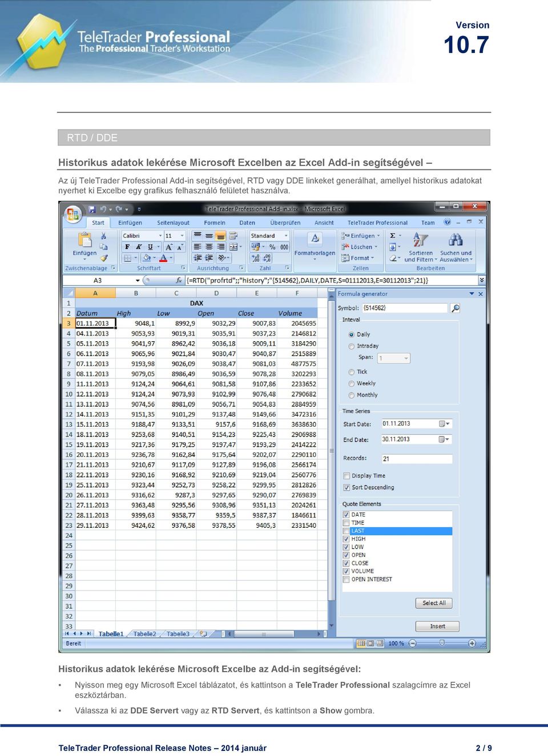Screen dimensions: 548x756
Task: Click the wrap text icon in Ausrichtung
Action: click(233, 236)
